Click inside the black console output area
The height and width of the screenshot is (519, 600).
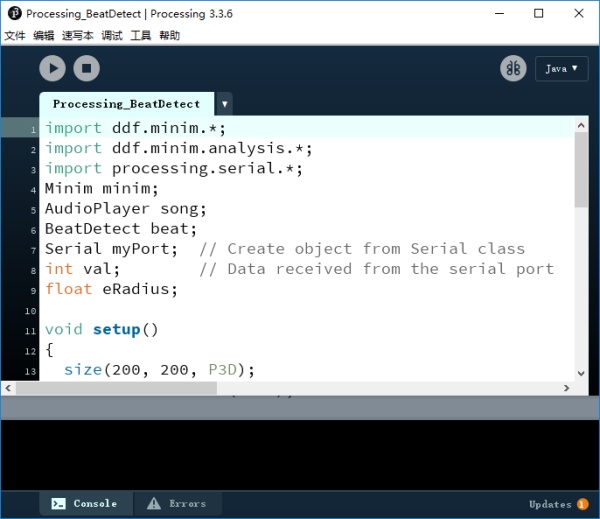300,455
